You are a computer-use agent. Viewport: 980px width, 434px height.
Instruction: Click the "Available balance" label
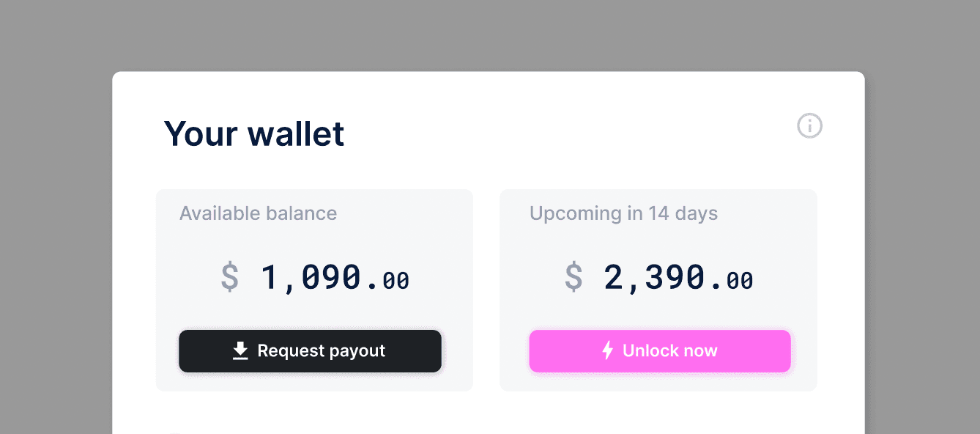pos(258,213)
